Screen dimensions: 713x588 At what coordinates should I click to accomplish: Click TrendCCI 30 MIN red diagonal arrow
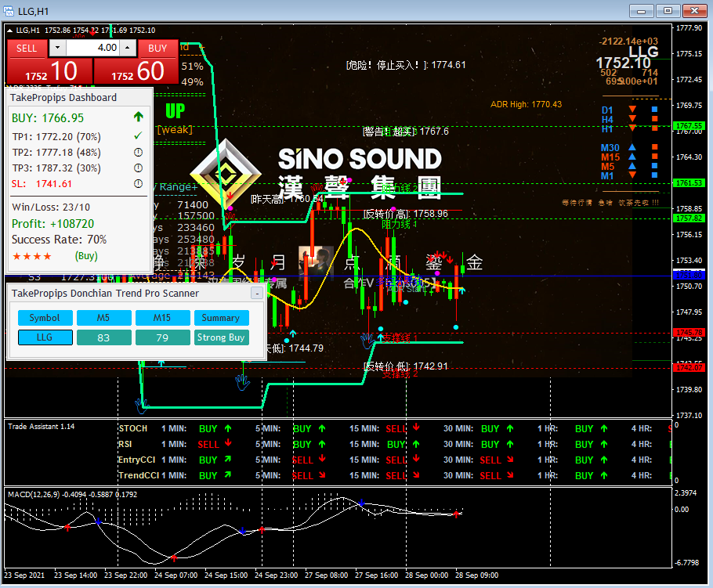(x=510, y=475)
